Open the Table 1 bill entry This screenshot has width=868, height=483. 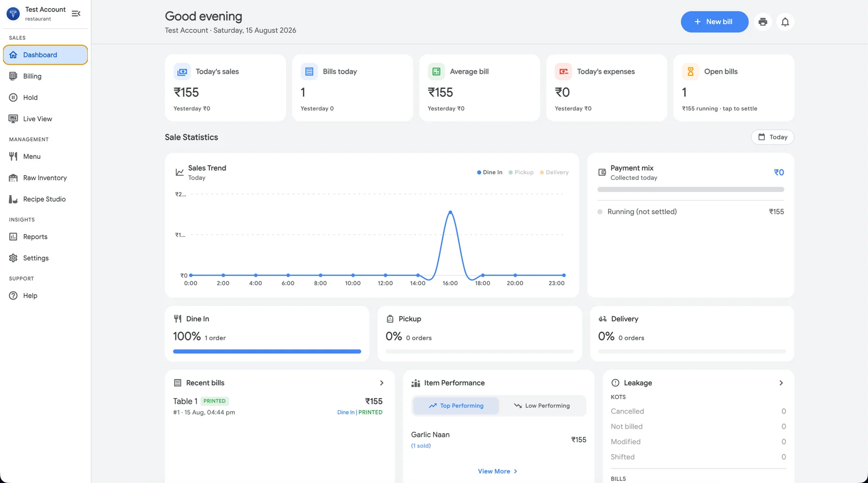[278, 406]
